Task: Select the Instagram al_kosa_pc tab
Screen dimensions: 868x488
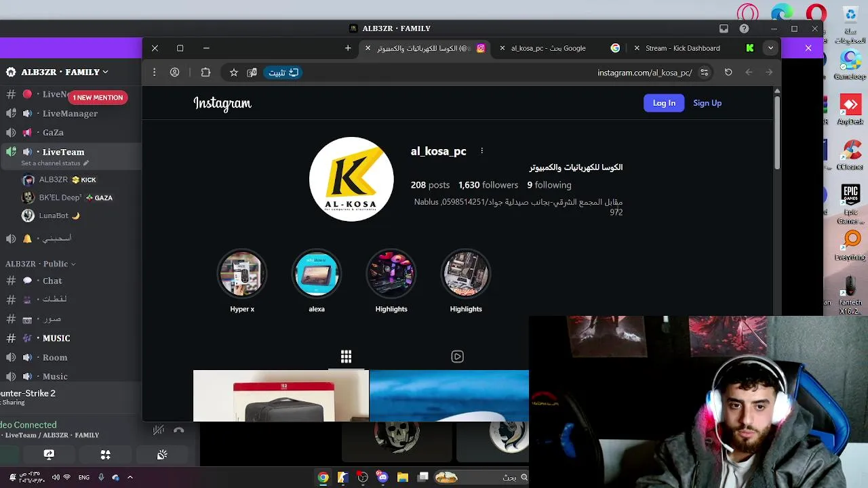Action: pos(426,48)
